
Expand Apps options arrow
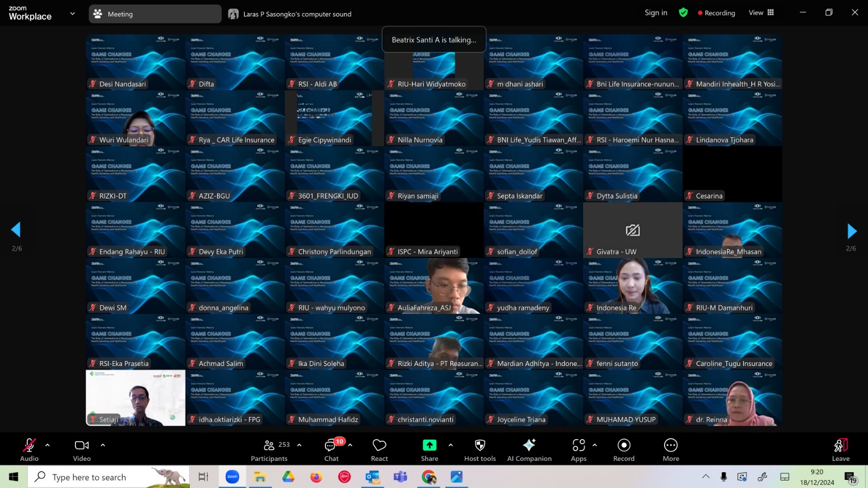coord(595,445)
